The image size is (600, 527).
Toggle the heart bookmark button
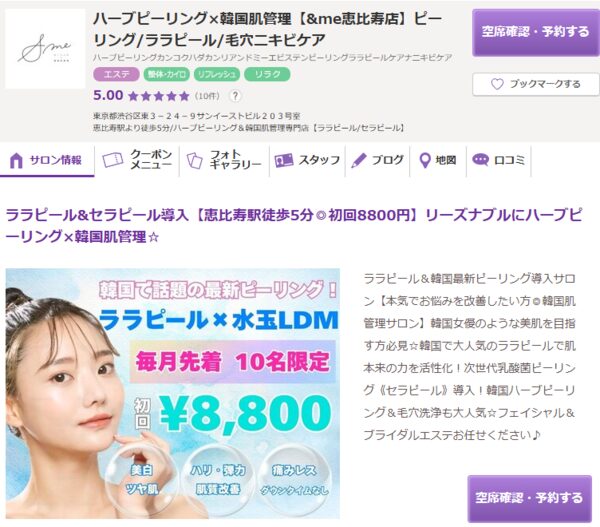coord(536,84)
